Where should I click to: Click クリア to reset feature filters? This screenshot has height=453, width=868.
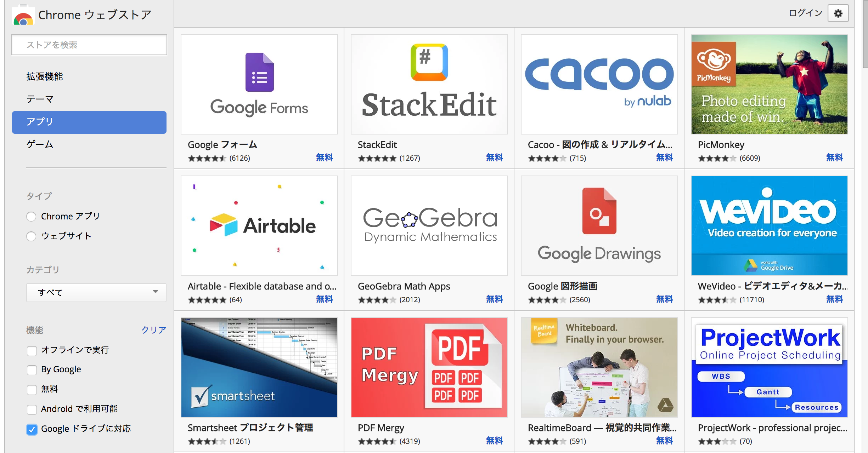coord(154,330)
